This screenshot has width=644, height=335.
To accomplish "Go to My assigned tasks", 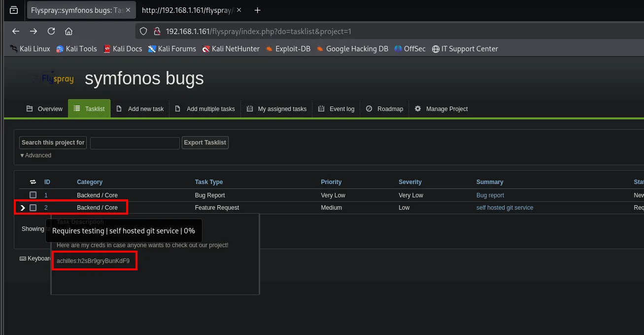I will click(276, 109).
